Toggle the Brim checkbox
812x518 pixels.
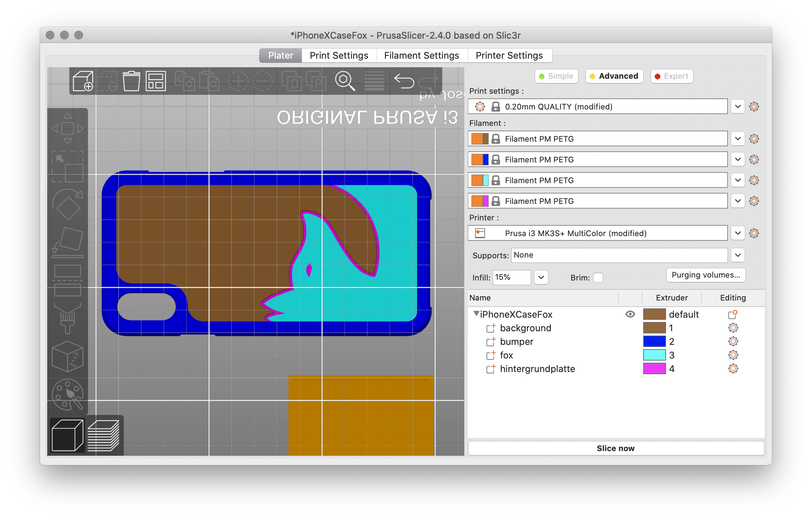pos(598,278)
